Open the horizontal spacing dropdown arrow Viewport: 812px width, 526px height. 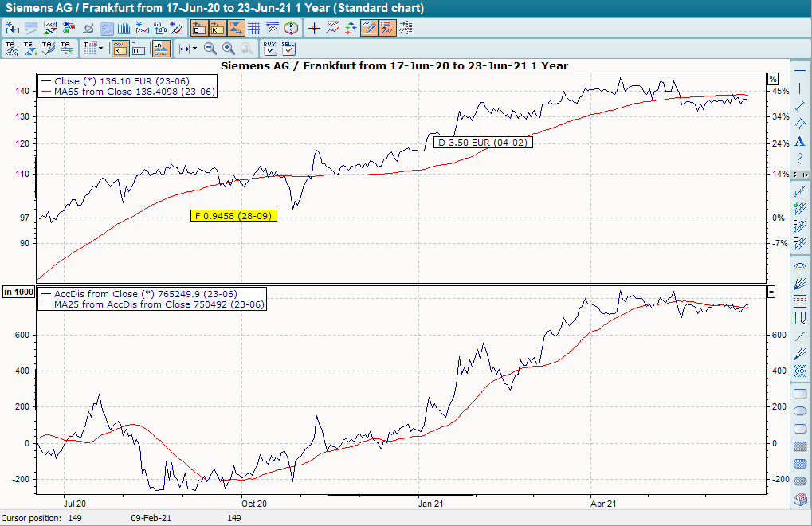click(194, 48)
